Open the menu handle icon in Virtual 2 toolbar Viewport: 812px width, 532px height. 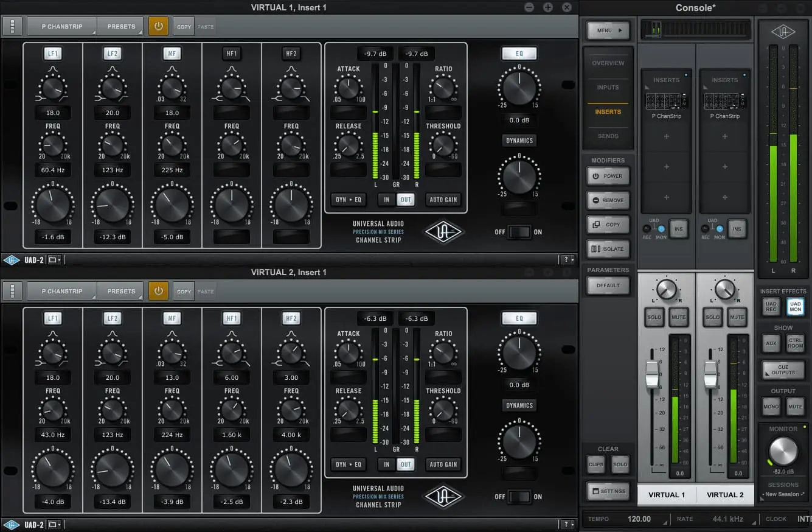[12, 291]
